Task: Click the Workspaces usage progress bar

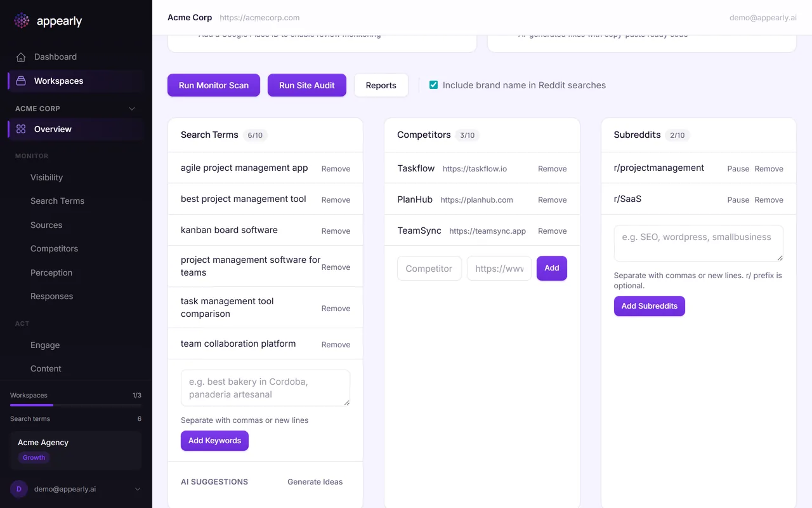Action: 75,404
